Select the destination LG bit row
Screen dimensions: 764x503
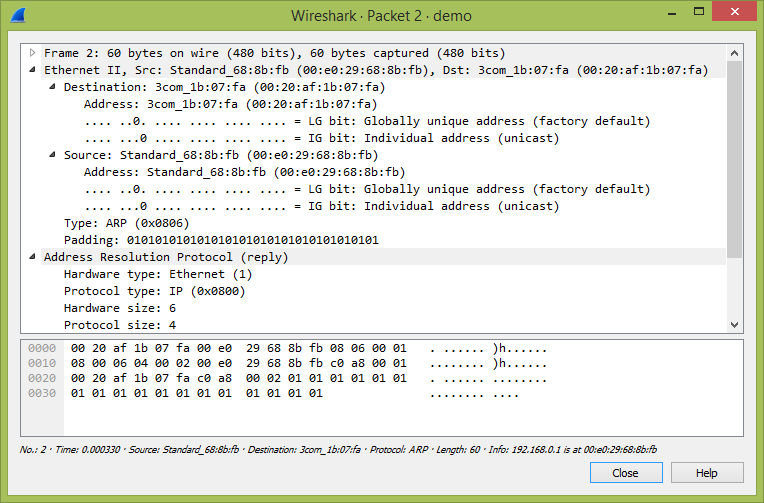[x=366, y=121]
